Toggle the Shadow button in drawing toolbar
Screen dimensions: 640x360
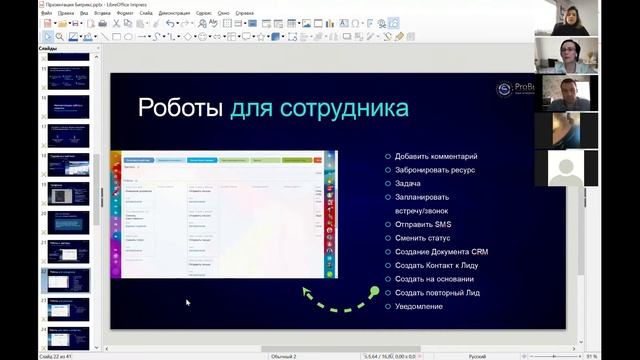pos(347,37)
